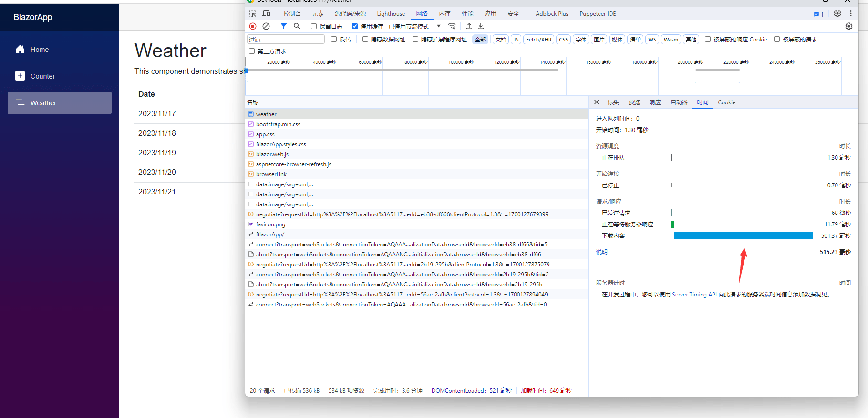
Task: Click Counter plus icon in sidebar
Action: coord(20,76)
